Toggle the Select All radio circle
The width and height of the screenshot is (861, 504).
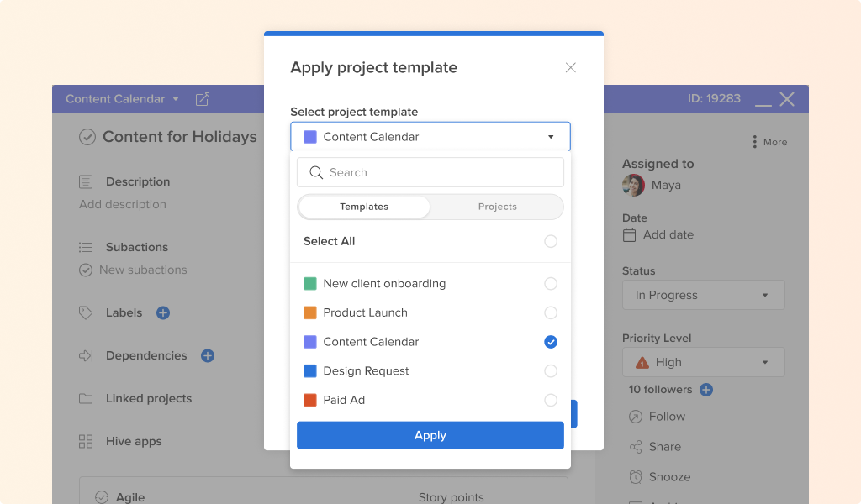551,241
